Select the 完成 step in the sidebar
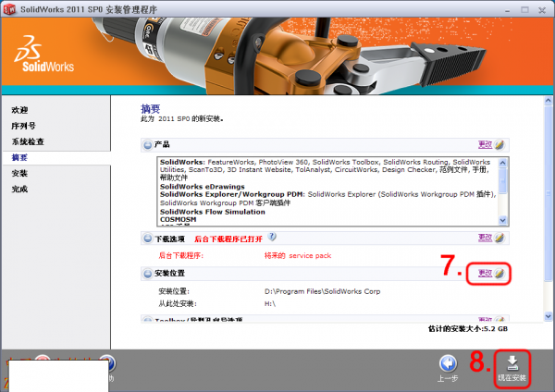This screenshot has height=392, width=555. [19, 190]
